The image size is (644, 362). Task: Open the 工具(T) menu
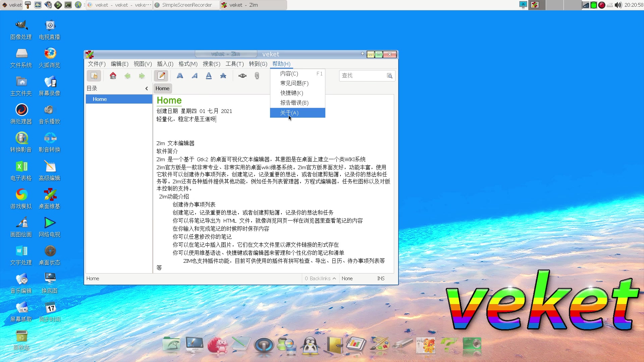[234, 64]
